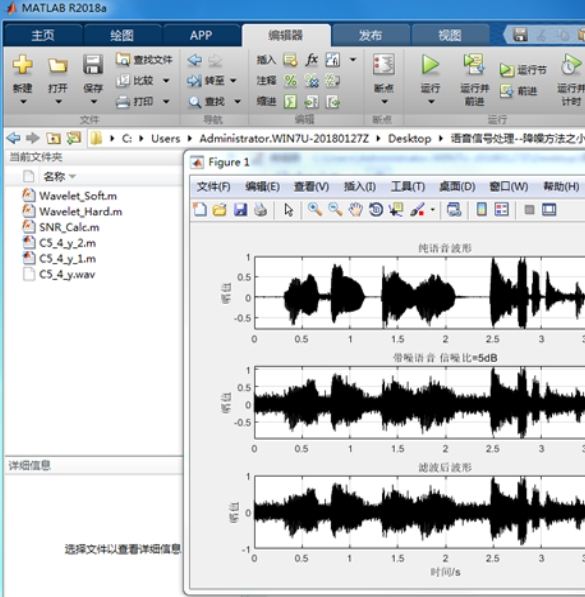The width and height of the screenshot is (585, 597).
Task: Open Figure 1 Insert (插入) menu
Action: pos(360,187)
